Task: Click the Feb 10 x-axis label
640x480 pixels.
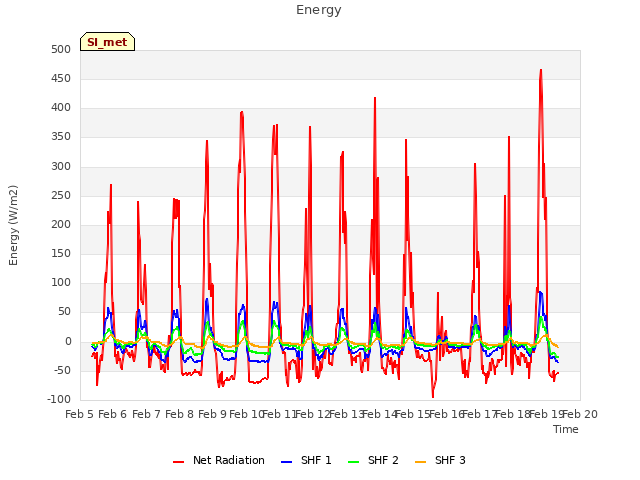Action: pyautogui.click(x=246, y=415)
